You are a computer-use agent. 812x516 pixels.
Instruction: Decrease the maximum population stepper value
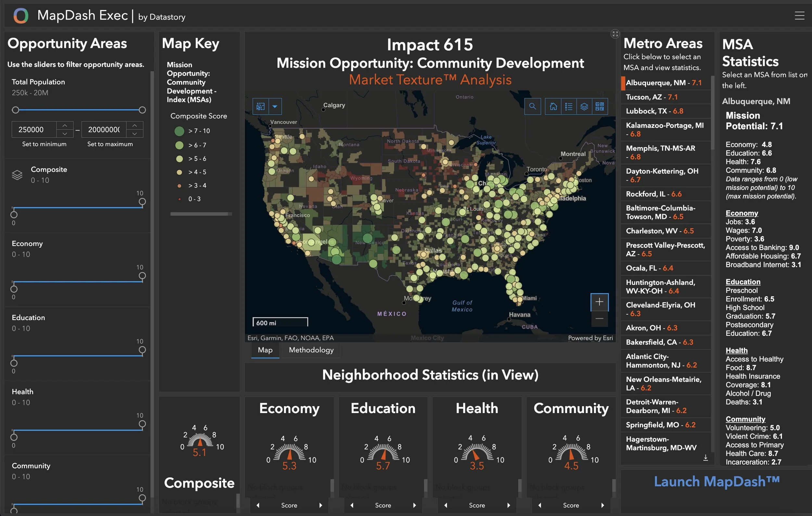[x=134, y=133]
